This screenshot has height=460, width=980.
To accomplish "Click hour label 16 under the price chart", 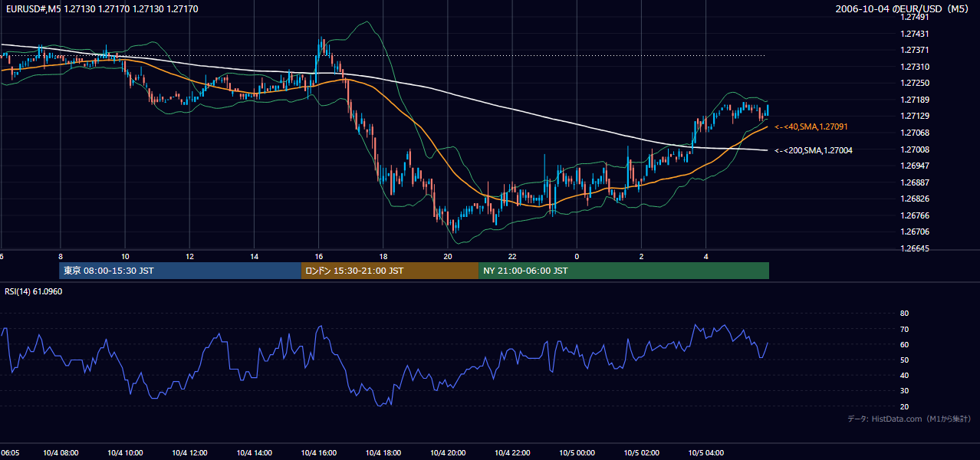I will tap(318, 256).
